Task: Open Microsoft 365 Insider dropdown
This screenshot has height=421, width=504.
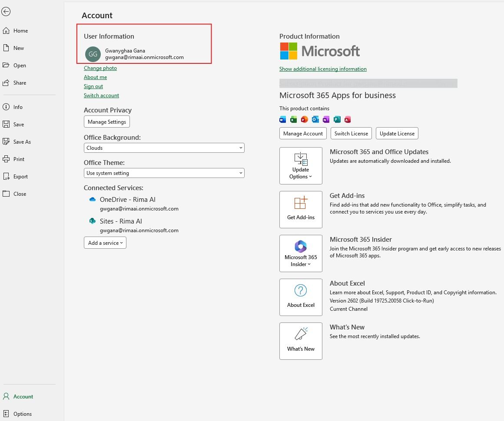Action: (301, 253)
